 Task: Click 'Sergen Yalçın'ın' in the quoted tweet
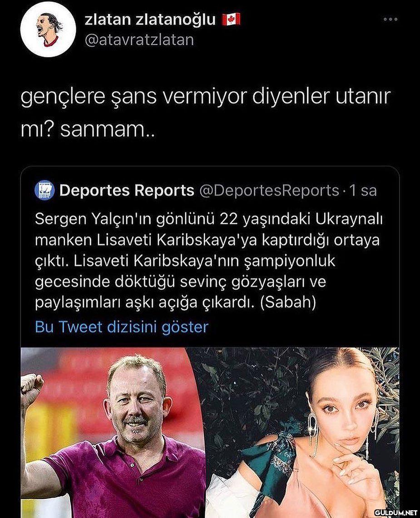93,219
